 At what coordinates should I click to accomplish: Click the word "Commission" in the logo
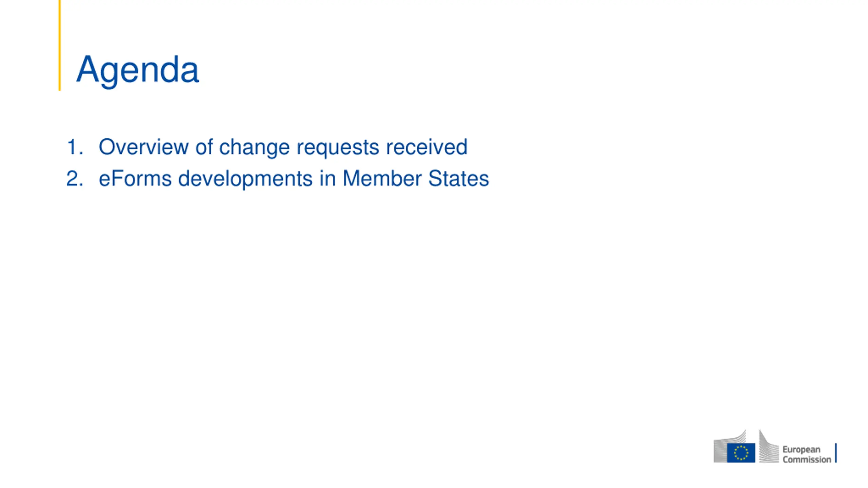coord(807,460)
